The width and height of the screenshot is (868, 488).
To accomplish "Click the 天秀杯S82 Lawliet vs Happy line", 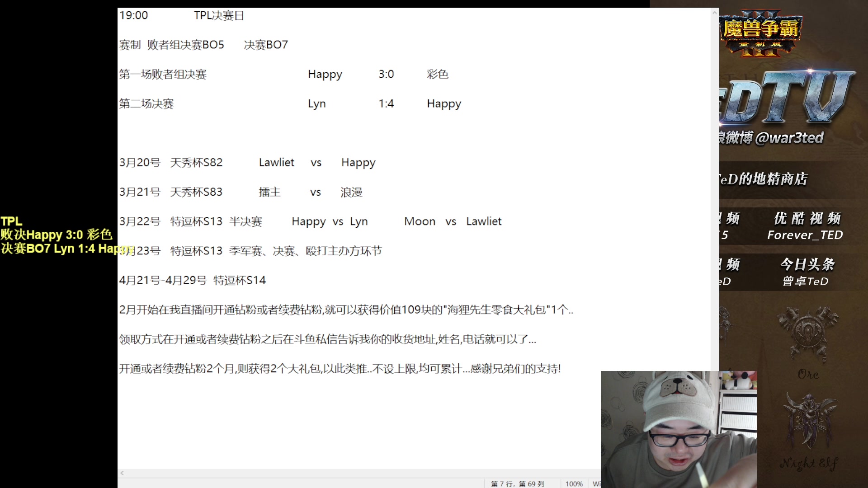I will [x=247, y=163].
